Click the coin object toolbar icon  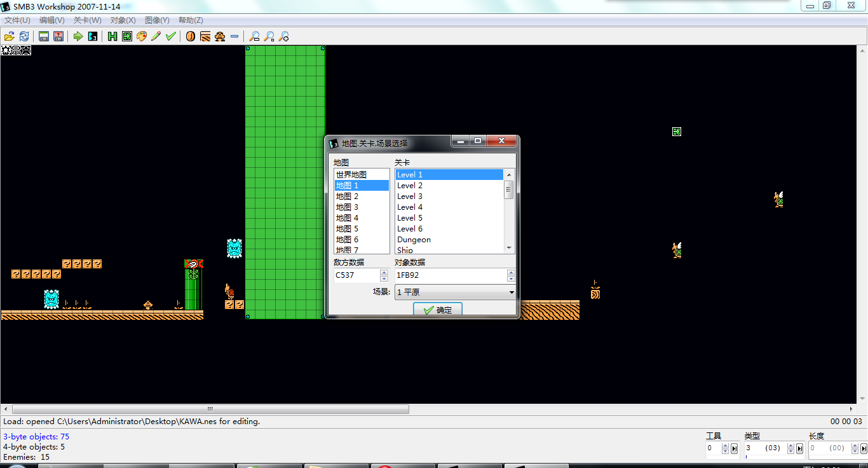(x=191, y=36)
